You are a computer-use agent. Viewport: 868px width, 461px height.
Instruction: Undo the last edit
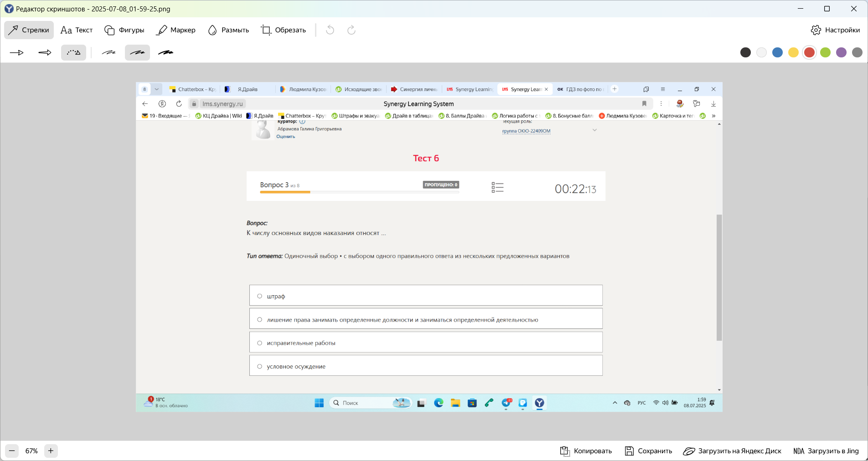(330, 30)
